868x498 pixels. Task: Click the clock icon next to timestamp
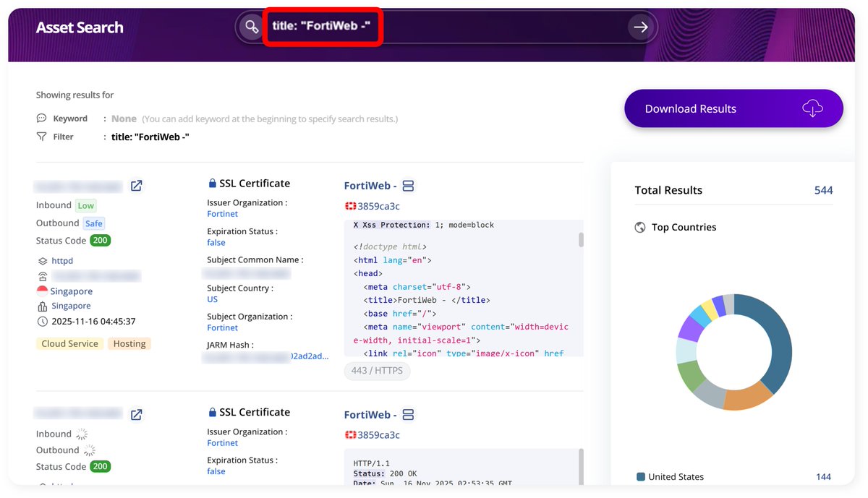coord(42,322)
